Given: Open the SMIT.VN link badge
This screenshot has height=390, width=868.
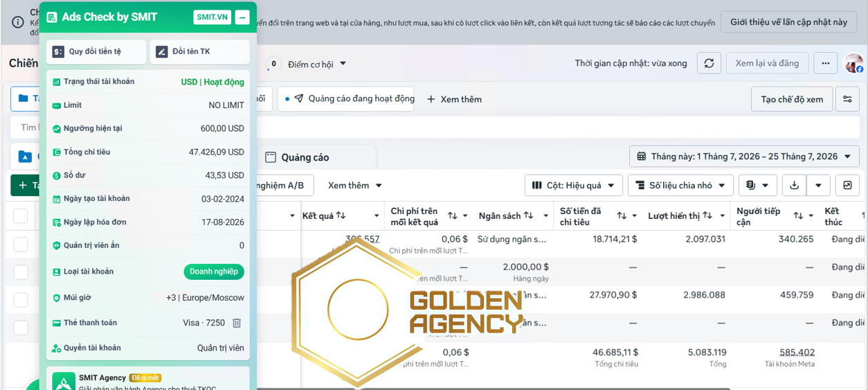Looking at the screenshot, I should coord(213,17).
